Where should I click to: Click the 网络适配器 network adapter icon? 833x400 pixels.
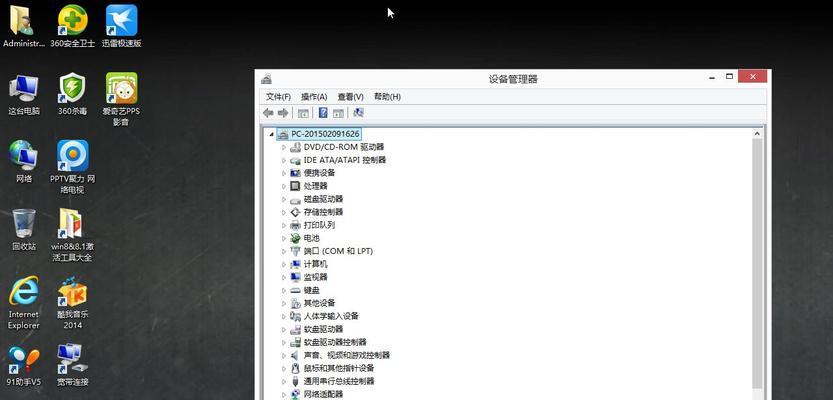(295, 394)
